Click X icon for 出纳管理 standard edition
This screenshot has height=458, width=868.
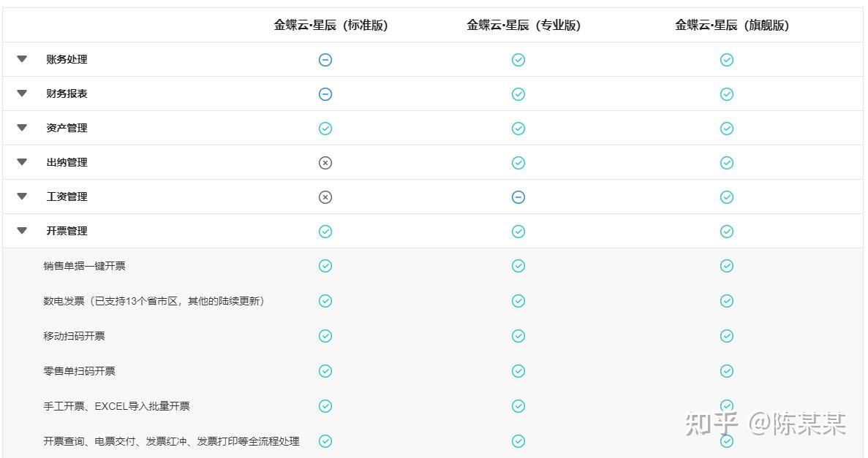point(325,163)
